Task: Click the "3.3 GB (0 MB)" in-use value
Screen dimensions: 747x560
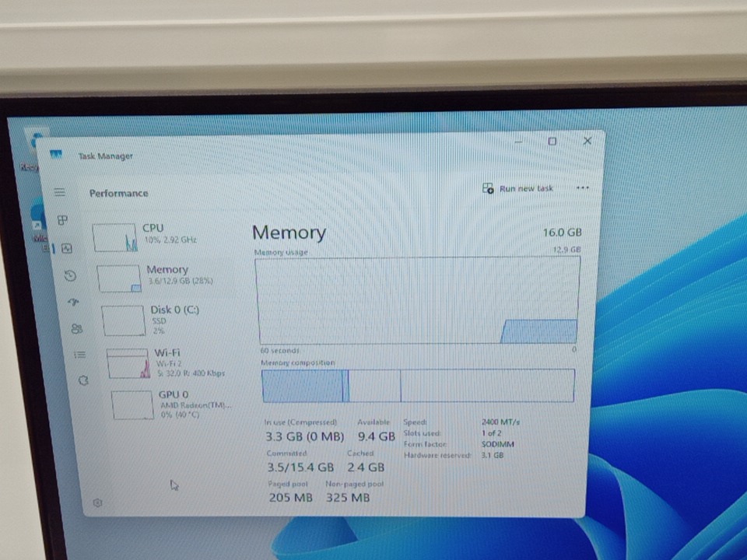Action: pyautogui.click(x=305, y=436)
